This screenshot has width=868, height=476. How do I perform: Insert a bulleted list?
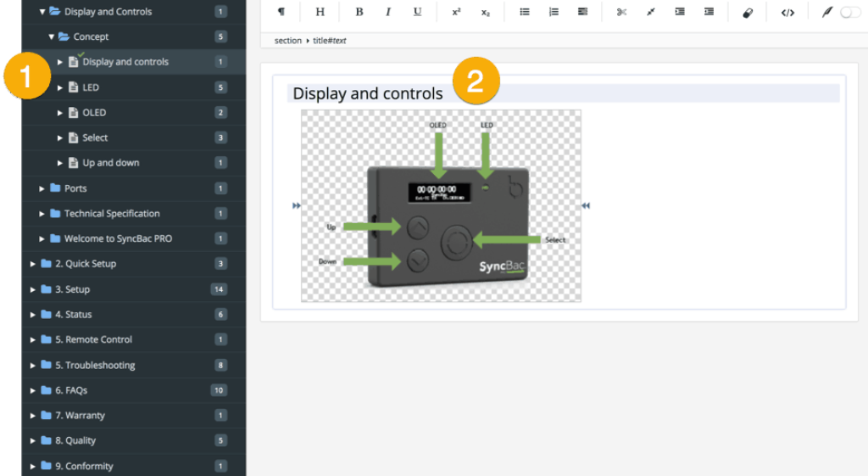tap(525, 13)
